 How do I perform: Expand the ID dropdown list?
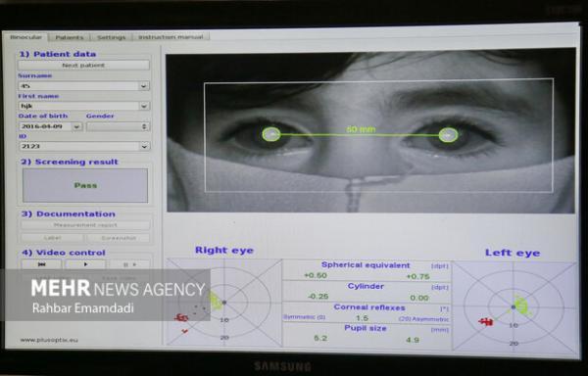point(144,147)
